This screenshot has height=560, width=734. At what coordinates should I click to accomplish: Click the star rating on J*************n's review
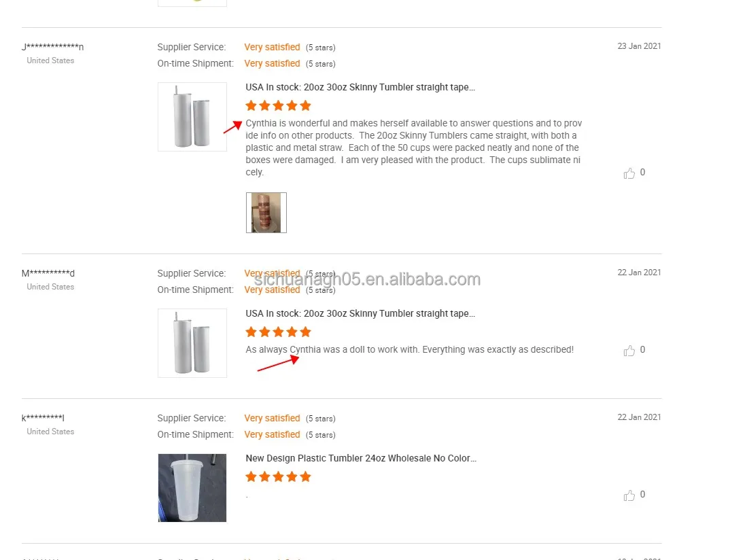click(278, 105)
